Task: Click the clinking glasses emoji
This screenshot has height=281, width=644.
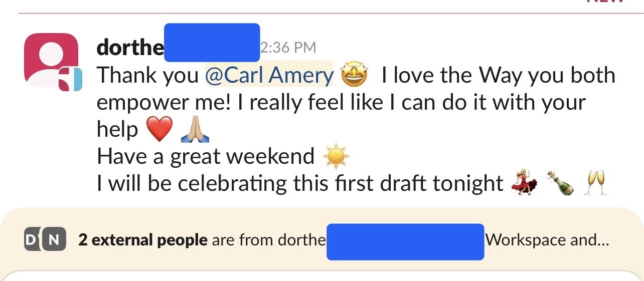Action: coord(596,183)
